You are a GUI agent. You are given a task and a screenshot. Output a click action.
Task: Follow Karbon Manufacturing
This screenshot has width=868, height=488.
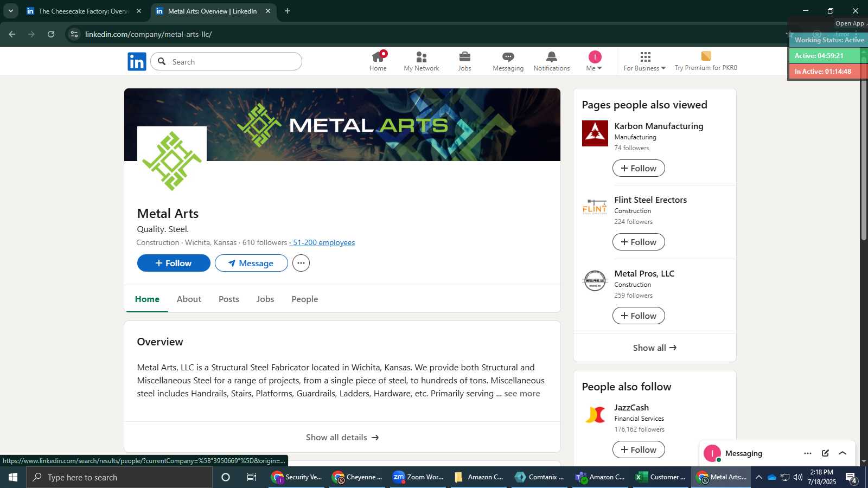(639, 168)
